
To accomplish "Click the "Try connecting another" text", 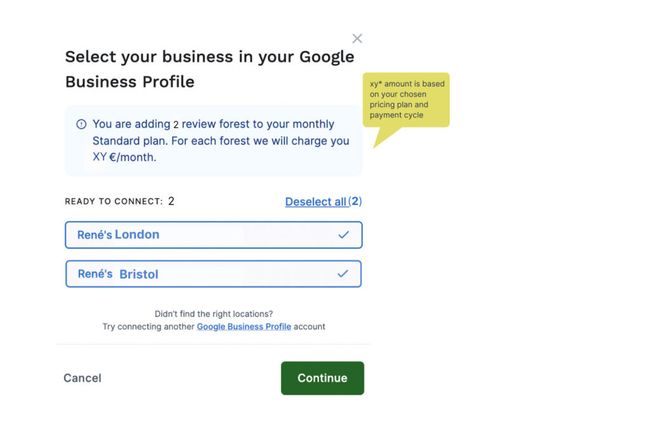I will tap(148, 327).
